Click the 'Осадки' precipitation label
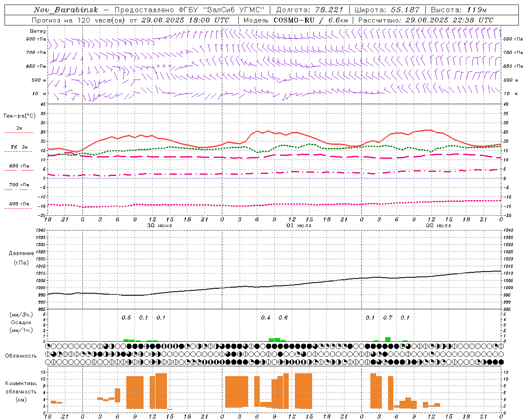The width and height of the screenshot is (525, 420). 21,322
